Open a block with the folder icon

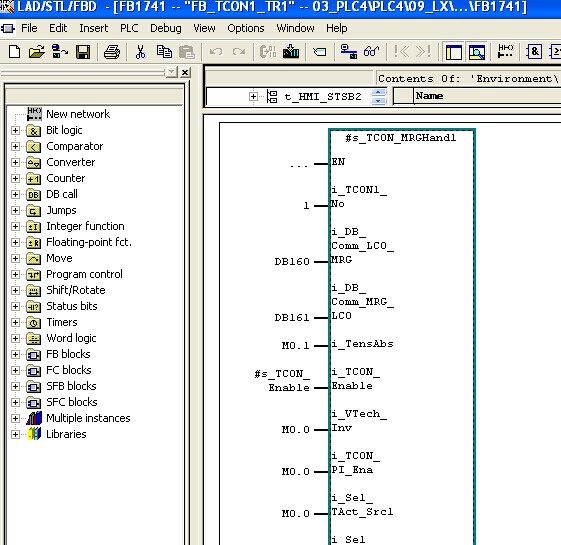tap(36, 52)
